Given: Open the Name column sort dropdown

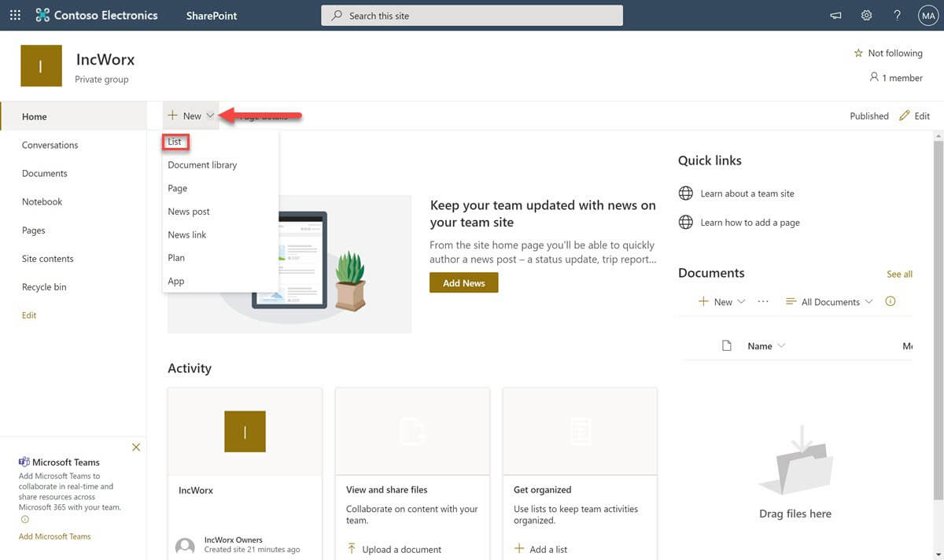Looking at the screenshot, I should tap(766, 346).
